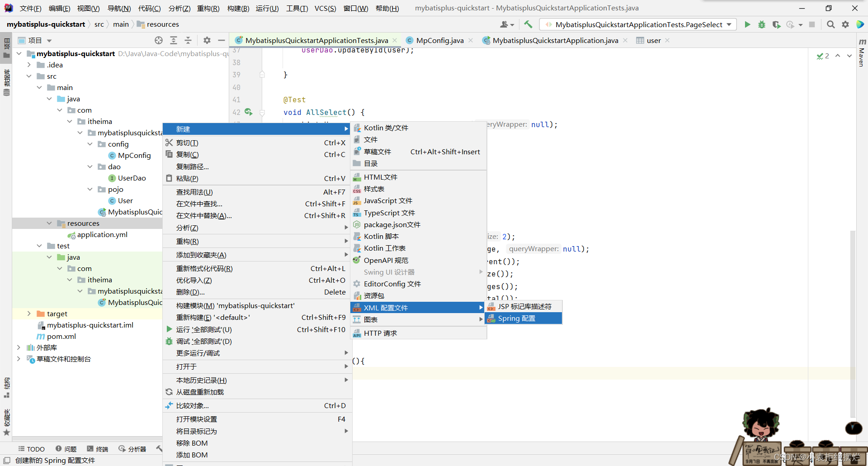Image resolution: width=868 pixels, height=466 pixels.
Task: Open IDE settings gear in top toolbar
Action: click(845, 24)
